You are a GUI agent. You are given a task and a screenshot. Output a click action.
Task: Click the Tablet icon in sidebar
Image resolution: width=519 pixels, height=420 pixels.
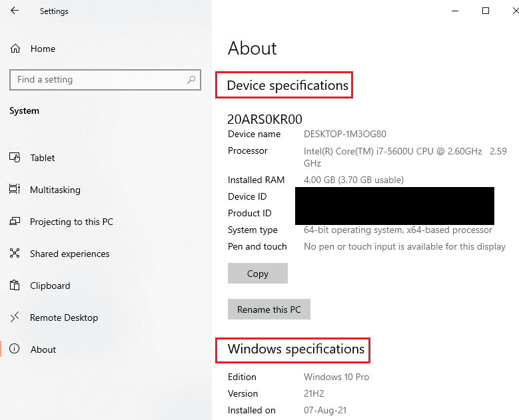coord(15,158)
